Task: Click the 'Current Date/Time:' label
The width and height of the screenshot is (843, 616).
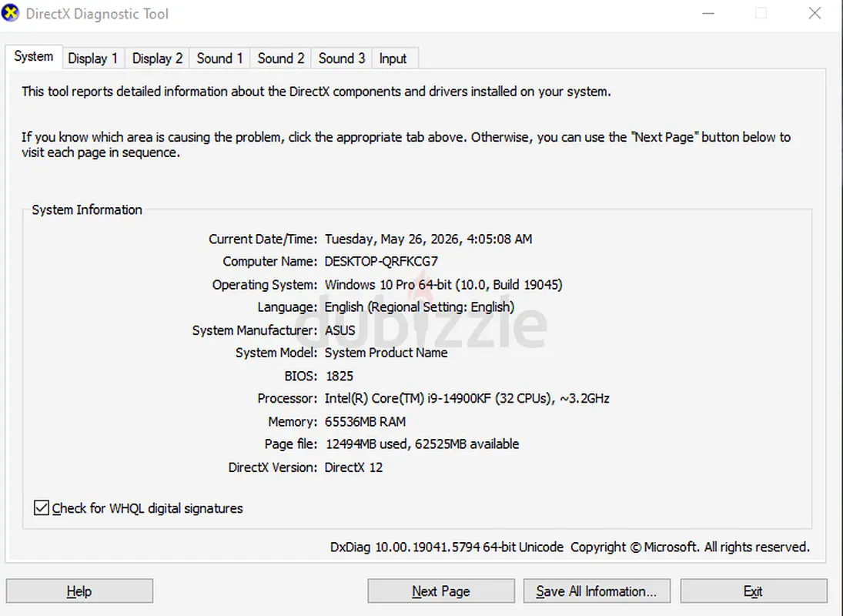Action: (x=263, y=239)
